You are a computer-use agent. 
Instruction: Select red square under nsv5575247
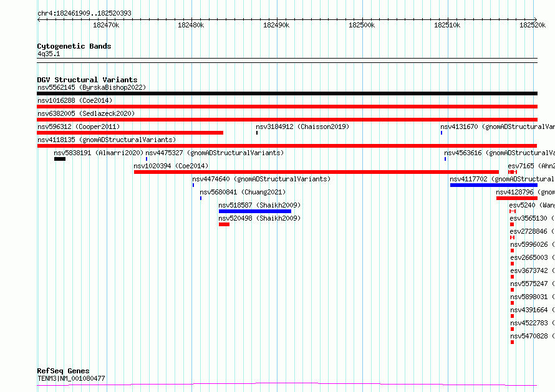pos(512,290)
